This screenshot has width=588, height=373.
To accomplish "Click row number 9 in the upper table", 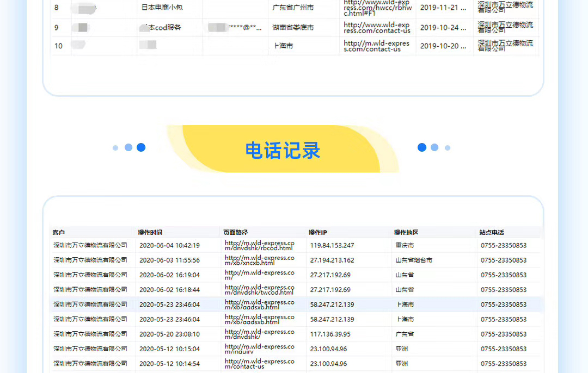I will coord(56,27).
